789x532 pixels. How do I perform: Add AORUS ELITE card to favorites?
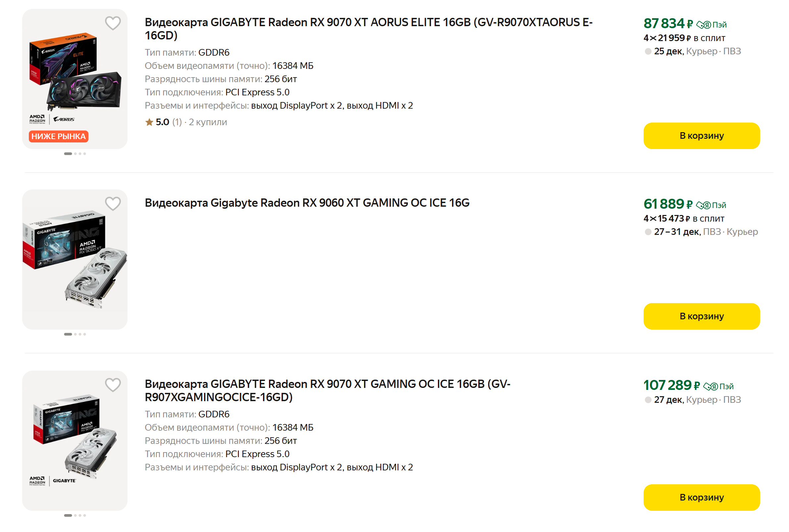coord(113,24)
